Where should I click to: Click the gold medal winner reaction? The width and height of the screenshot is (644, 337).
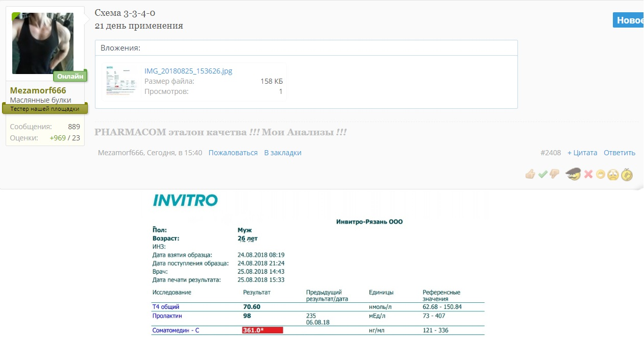(x=627, y=174)
